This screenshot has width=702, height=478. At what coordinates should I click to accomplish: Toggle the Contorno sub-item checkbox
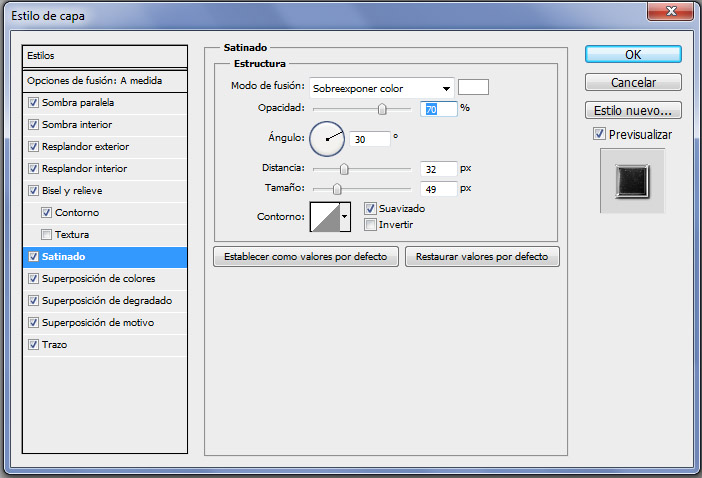click(46, 212)
